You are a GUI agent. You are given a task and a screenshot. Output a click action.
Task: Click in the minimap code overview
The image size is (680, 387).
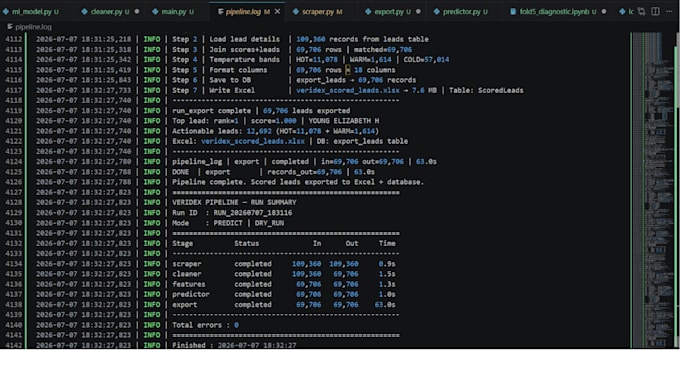pos(652,190)
